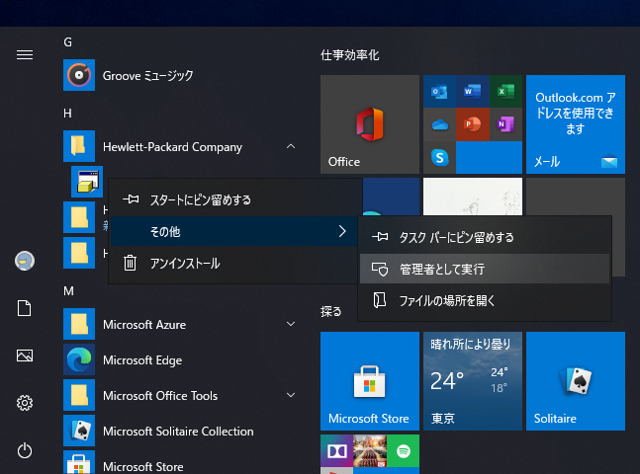Open Spotify icon in bottom tile group
Screen dimensions: 640x474
tap(403, 451)
